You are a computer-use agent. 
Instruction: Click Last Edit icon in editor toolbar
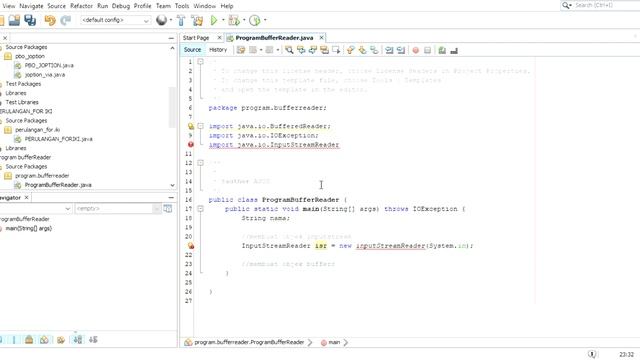tap(241, 50)
